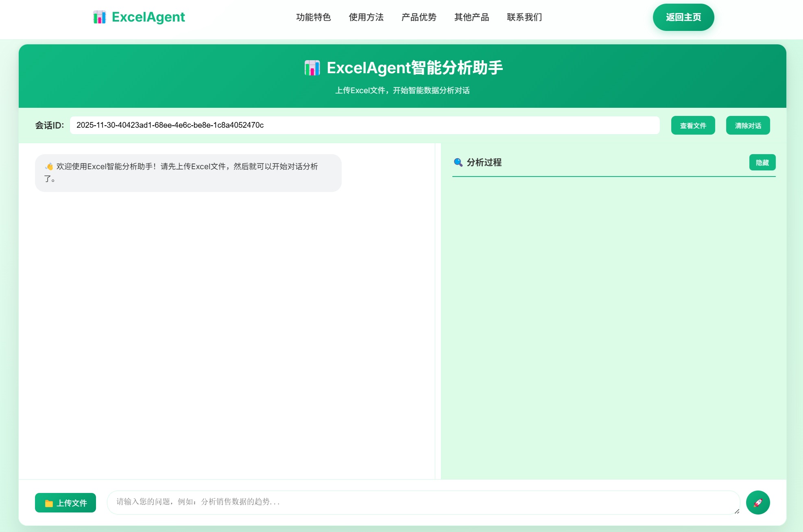Collapse the analysis process section
Image resolution: width=803 pixels, height=532 pixels.
click(x=762, y=162)
